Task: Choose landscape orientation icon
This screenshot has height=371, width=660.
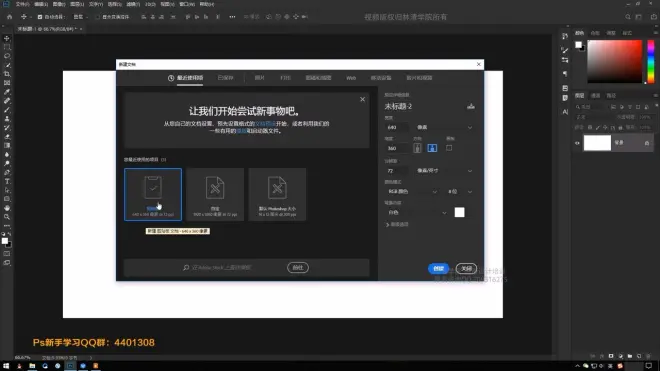Action: [432, 148]
